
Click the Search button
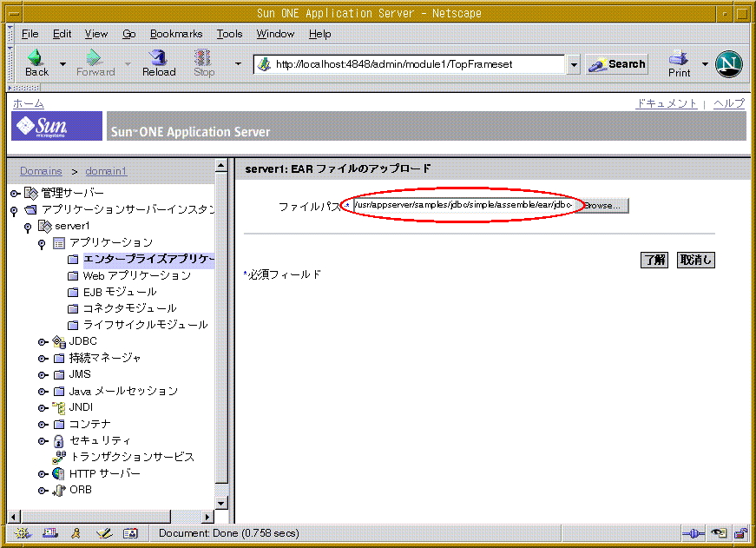(616, 64)
